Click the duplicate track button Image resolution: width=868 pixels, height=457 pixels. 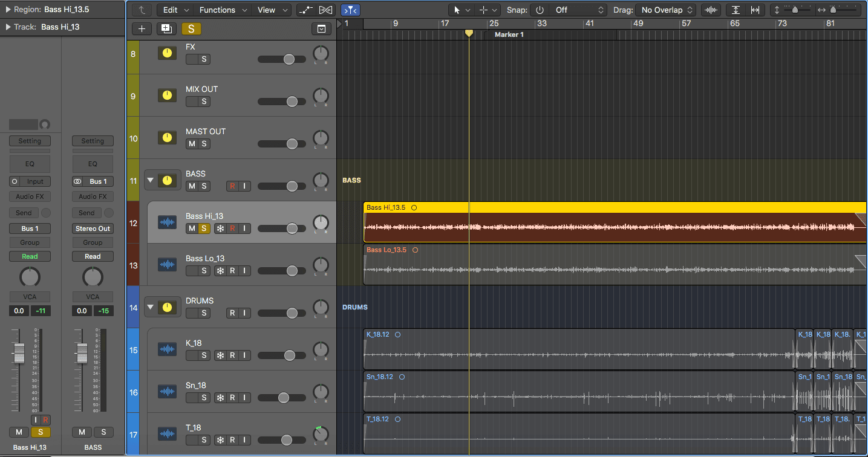coord(166,29)
